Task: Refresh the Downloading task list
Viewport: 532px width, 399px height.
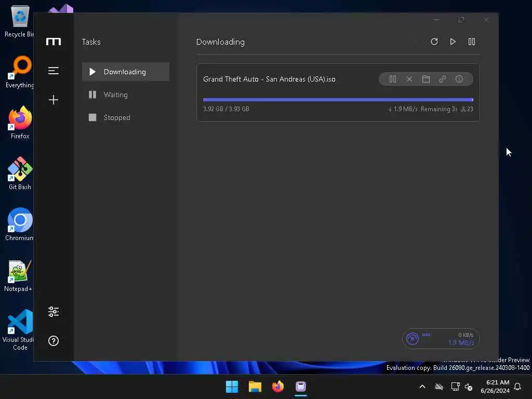Action: tap(434, 42)
